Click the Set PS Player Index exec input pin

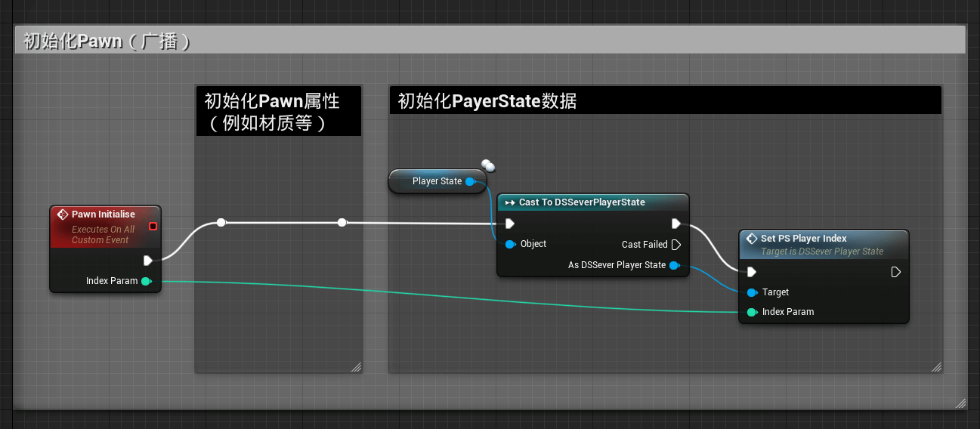coord(752,272)
